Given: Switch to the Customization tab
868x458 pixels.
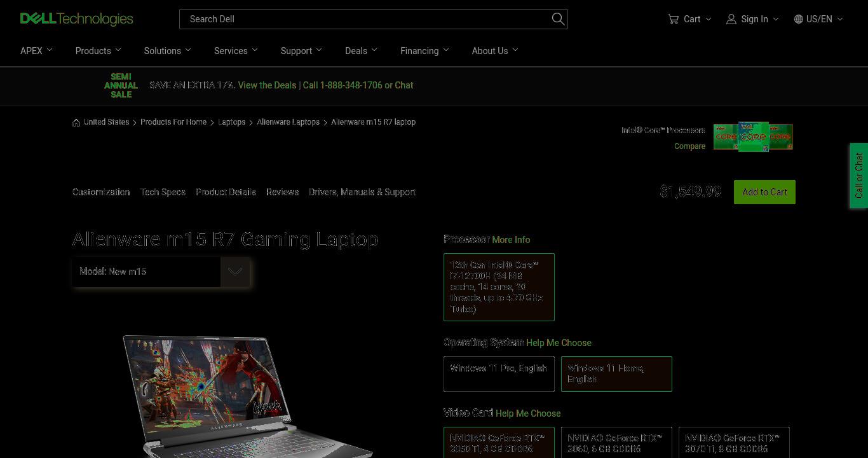Looking at the screenshot, I should tap(101, 192).
